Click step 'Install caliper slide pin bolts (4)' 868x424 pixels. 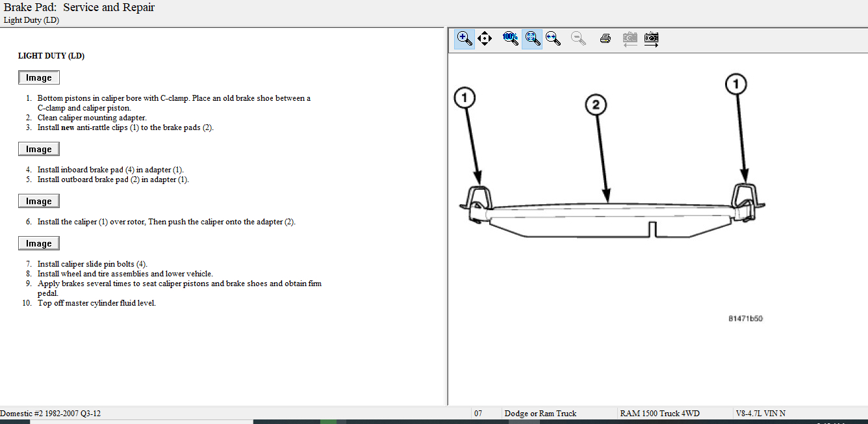coord(92,264)
